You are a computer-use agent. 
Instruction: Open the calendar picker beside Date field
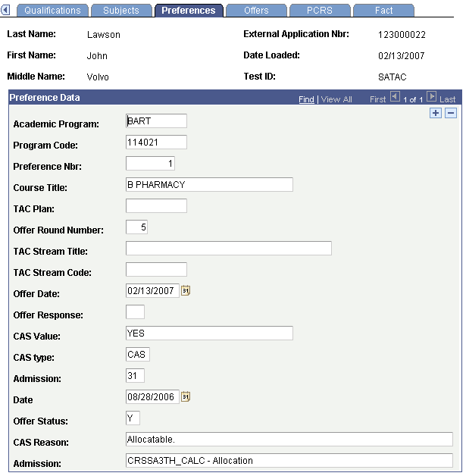[x=186, y=396]
